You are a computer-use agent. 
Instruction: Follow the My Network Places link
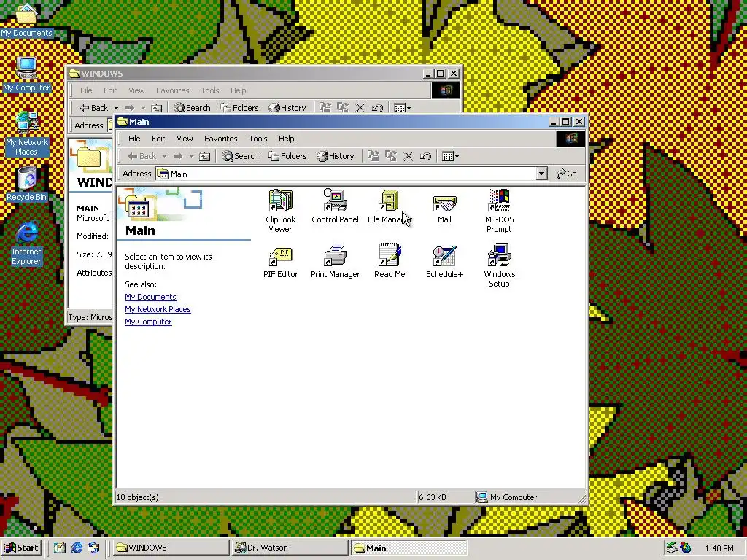[158, 309]
